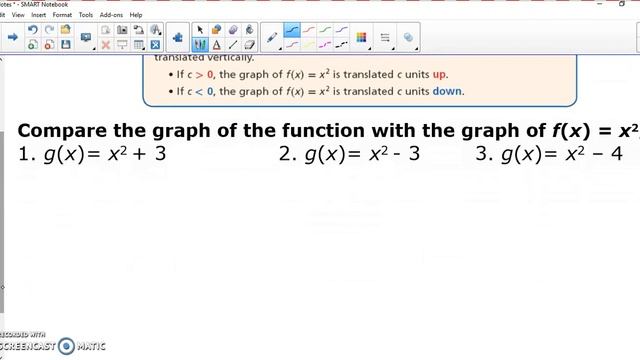Click the 'If c > 0' bullet line
This screenshot has height=360, width=640.
click(308, 75)
